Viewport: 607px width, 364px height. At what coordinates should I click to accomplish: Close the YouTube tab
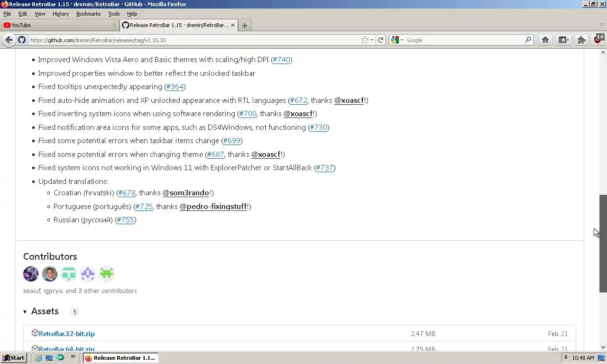coord(114,25)
